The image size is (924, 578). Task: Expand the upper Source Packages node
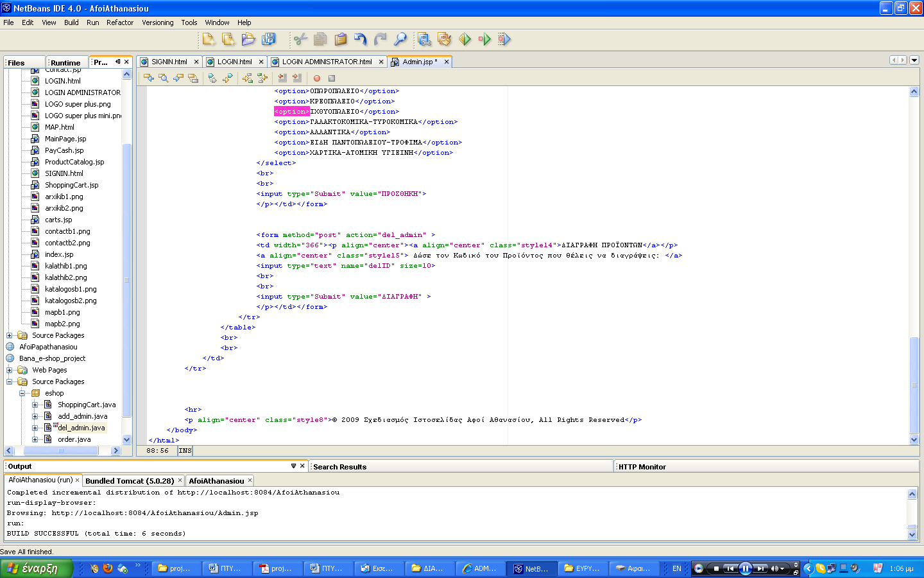pyautogui.click(x=10, y=335)
